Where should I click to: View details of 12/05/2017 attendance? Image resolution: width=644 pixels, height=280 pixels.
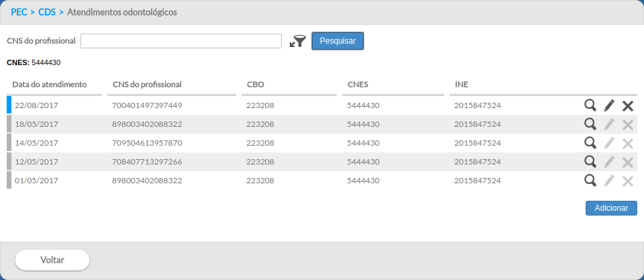coord(590,162)
